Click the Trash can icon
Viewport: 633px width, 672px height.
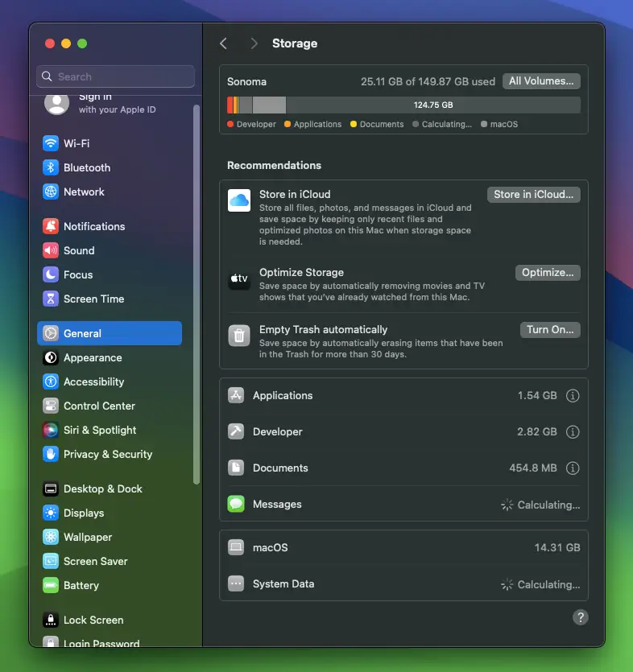tap(239, 336)
